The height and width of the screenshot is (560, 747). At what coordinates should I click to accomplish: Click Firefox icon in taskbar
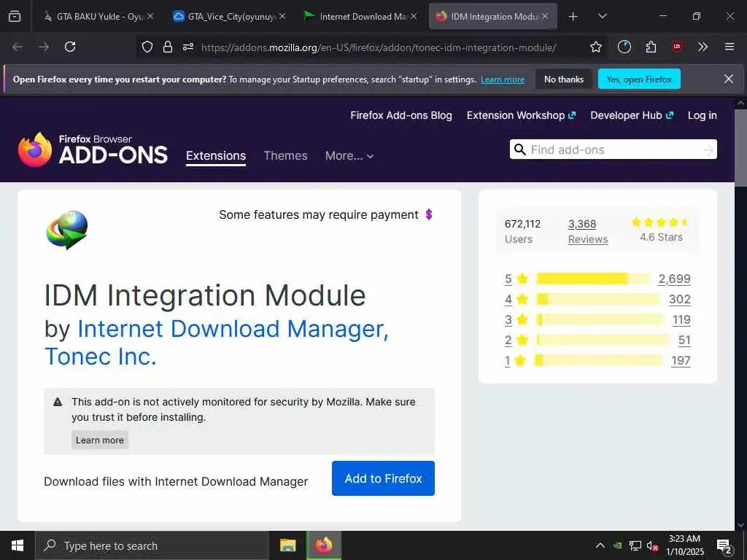pos(323,545)
